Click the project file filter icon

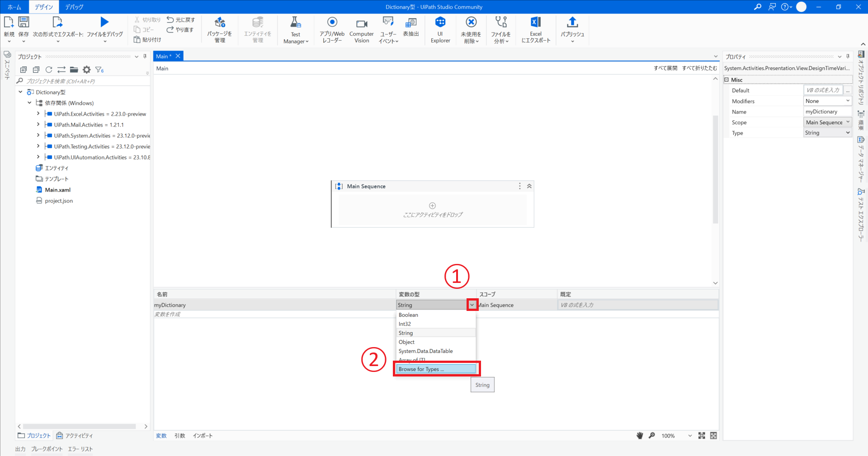tap(99, 70)
